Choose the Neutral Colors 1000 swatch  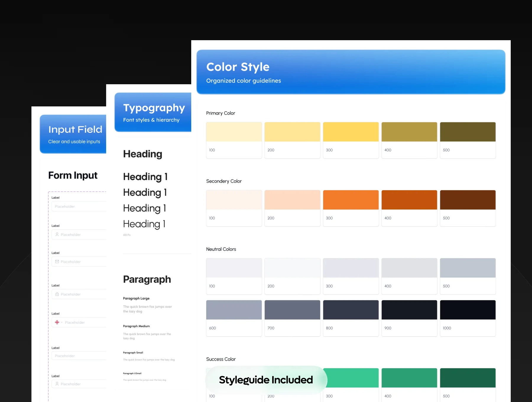(468, 318)
